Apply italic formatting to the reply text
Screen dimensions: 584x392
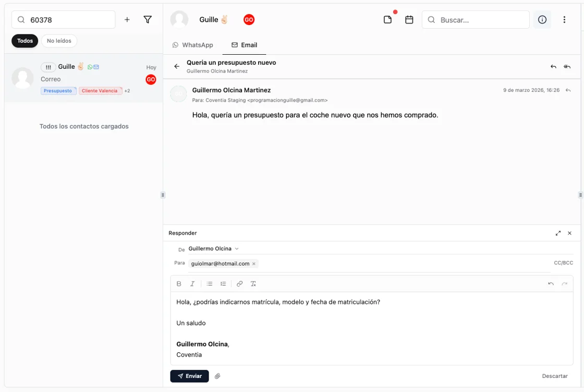192,284
